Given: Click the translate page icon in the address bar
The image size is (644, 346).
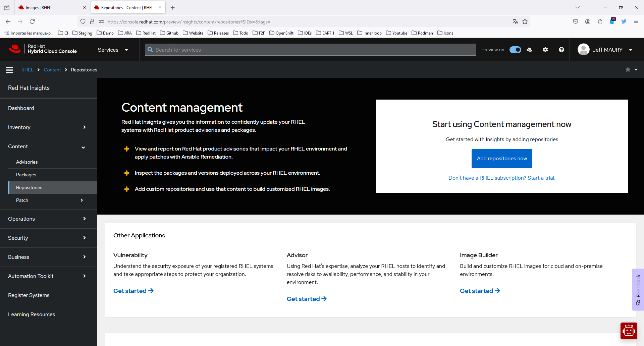Looking at the screenshot, I should [x=516, y=21].
